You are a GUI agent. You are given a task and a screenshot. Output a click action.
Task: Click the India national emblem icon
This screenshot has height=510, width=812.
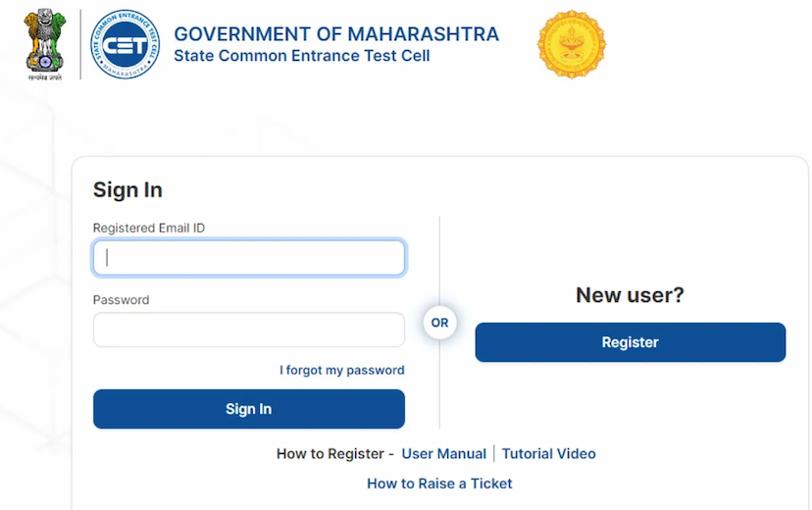pyautogui.click(x=45, y=43)
